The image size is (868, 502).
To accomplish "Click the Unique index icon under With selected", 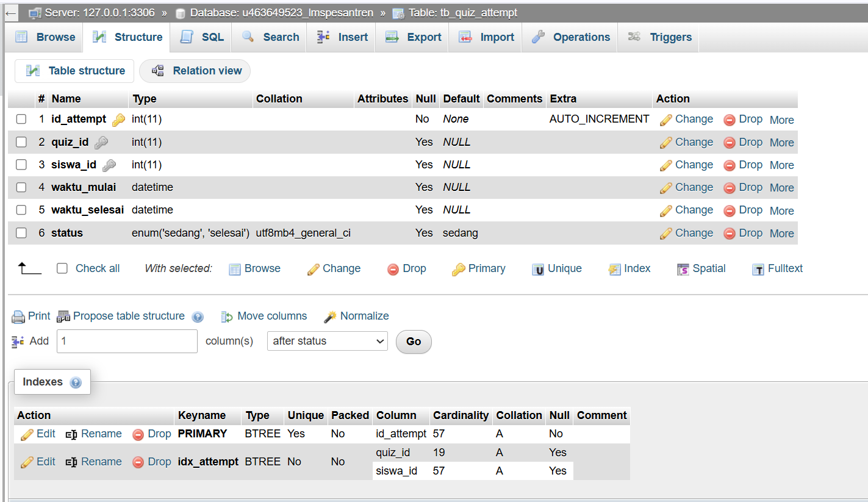I will [x=538, y=270].
